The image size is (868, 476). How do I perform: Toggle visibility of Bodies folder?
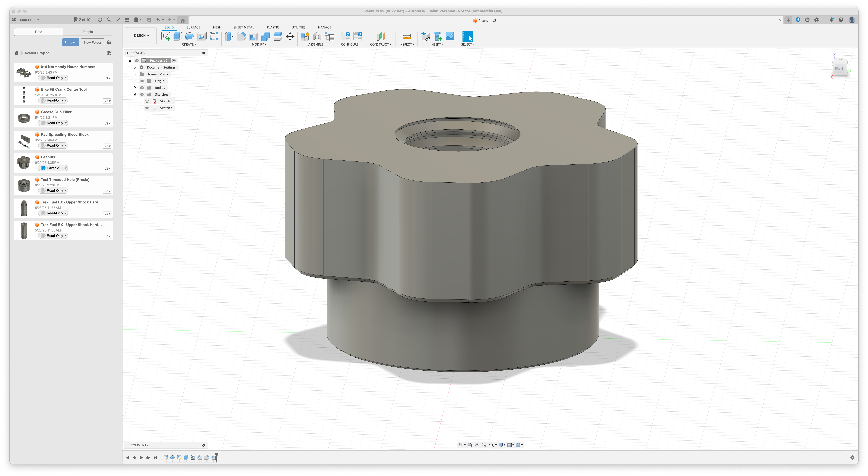(x=142, y=88)
